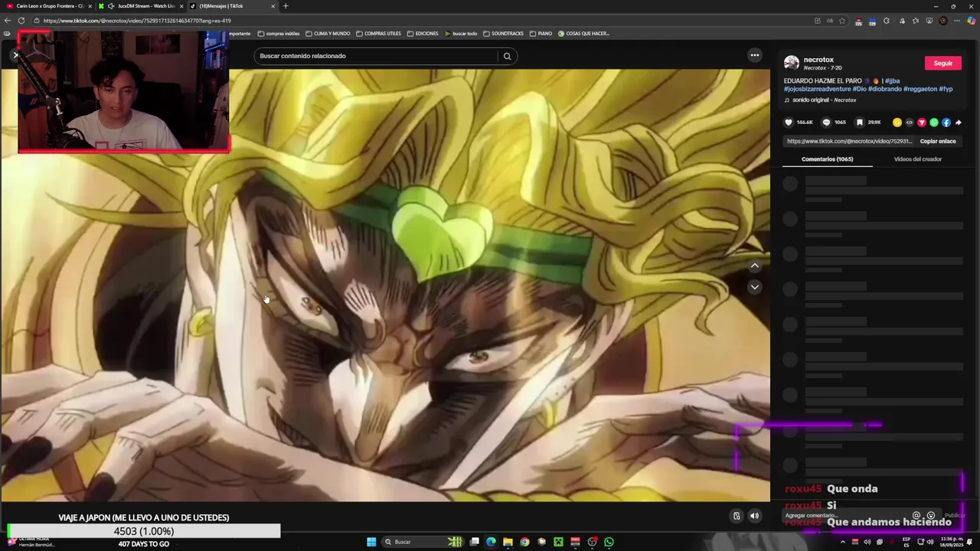Like the video with the heart icon
Image resolution: width=980 pixels, height=551 pixels.
point(789,122)
